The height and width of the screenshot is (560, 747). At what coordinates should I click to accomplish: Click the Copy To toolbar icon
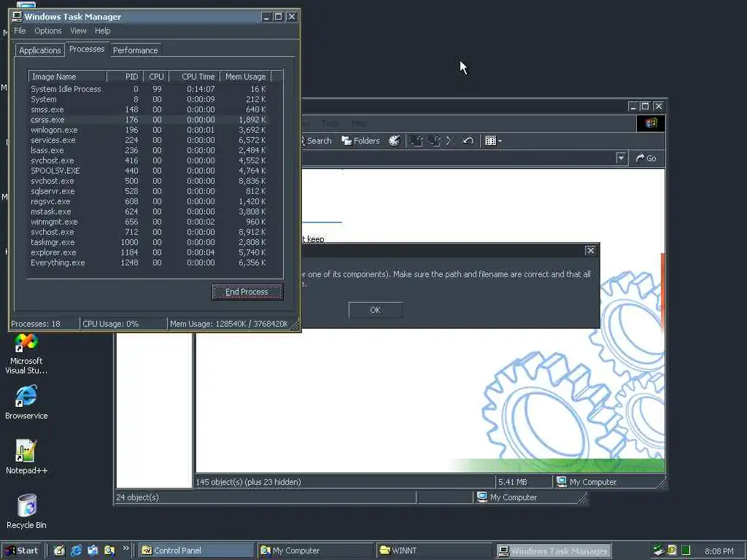(433, 141)
